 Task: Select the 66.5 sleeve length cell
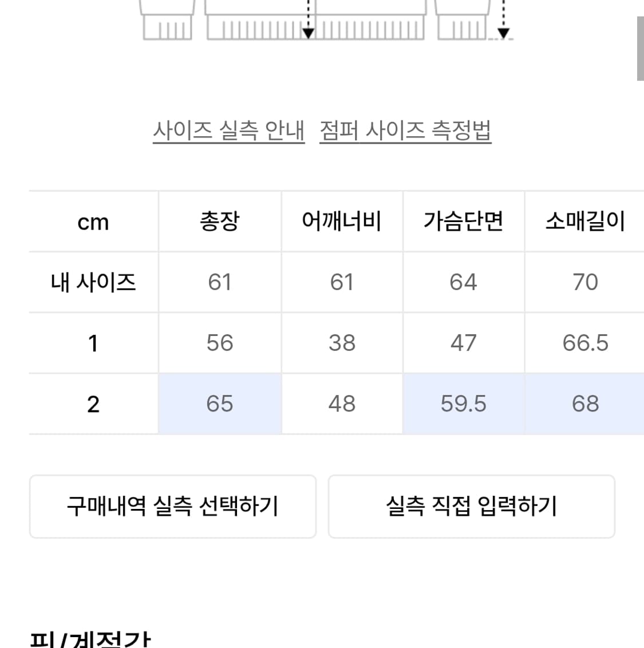[584, 343]
